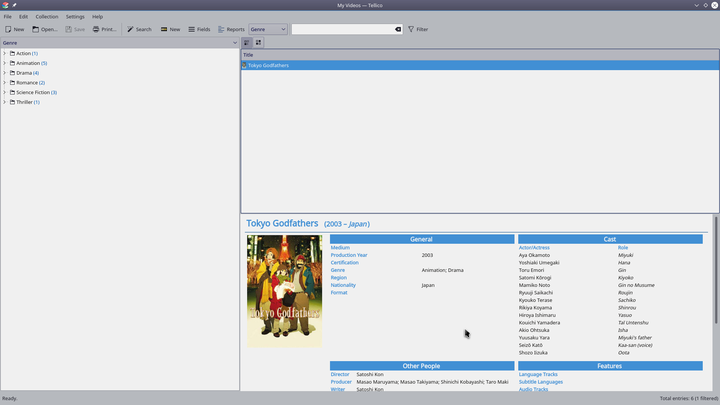Open the Settings menu
This screenshot has width=720, height=405.
pyautogui.click(x=75, y=17)
